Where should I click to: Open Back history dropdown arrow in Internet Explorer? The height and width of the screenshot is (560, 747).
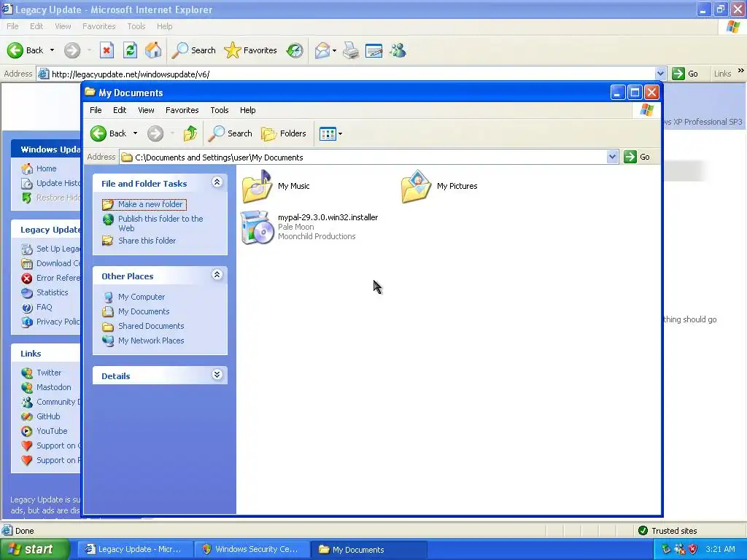[x=52, y=50]
